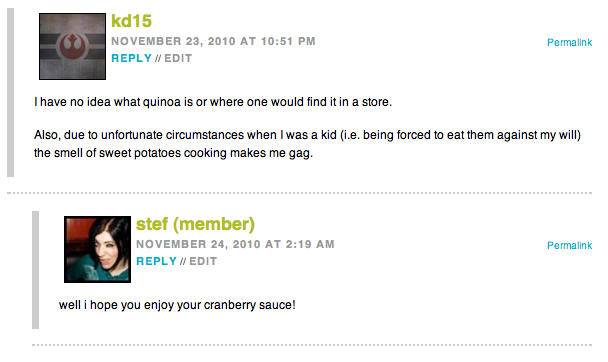Image resolution: width=608 pixels, height=362 pixels.
Task: Visit the stef (member) profile name
Action: pos(195,224)
